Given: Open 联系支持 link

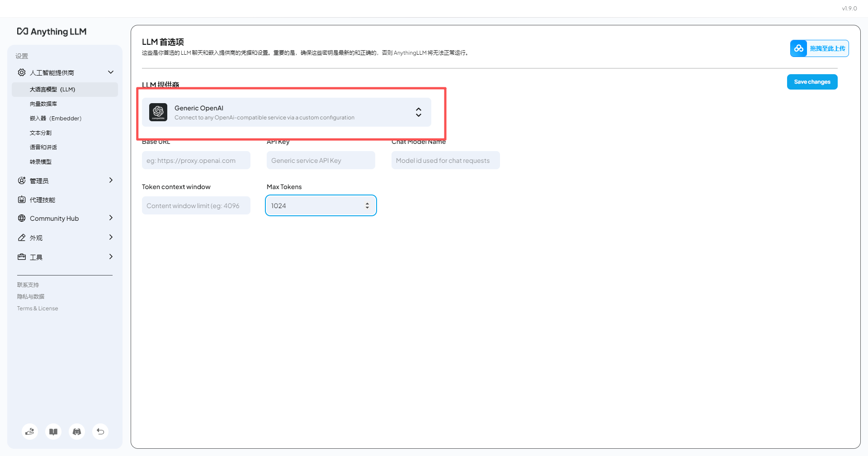Looking at the screenshot, I should click(x=28, y=285).
